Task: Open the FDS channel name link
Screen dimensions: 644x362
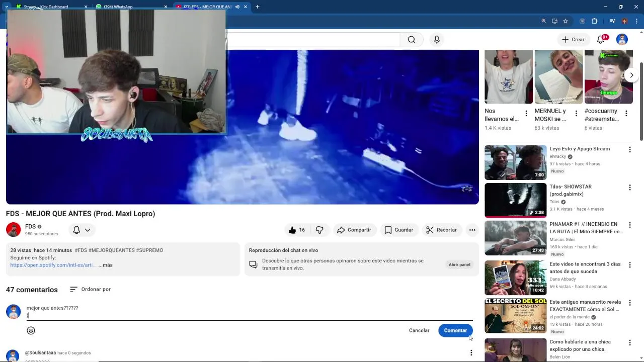Action: (x=30, y=227)
